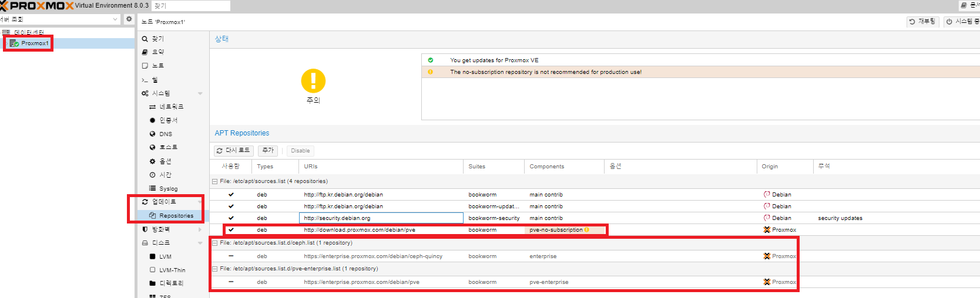The height and width of the screenshot is (298, 980).
Task: Select the ceph-quincy enterprise repository row
Action: point(595,256)
